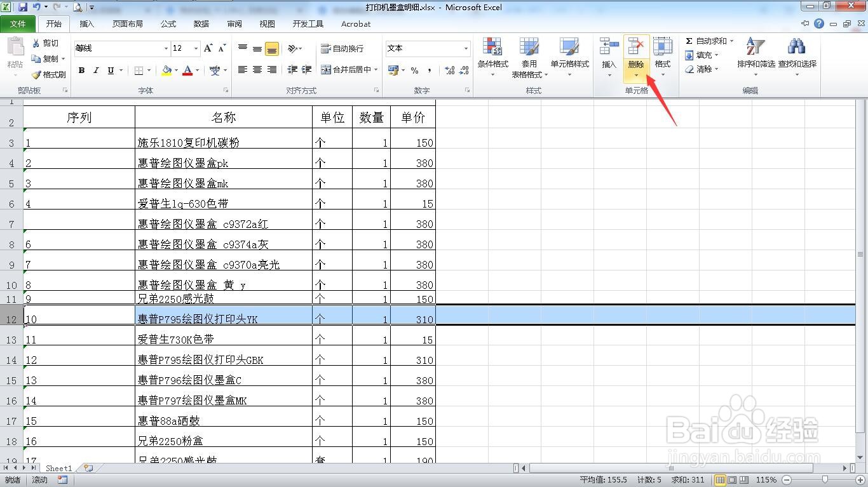
Task: Open Excel Help question mark icon
Action: click(x=819, y=23)
